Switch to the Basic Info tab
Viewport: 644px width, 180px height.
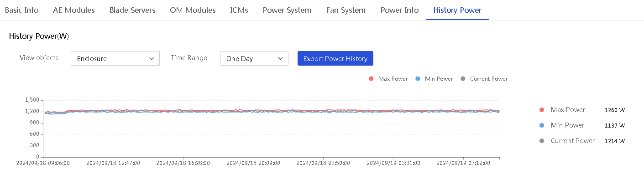pos(21,10)
